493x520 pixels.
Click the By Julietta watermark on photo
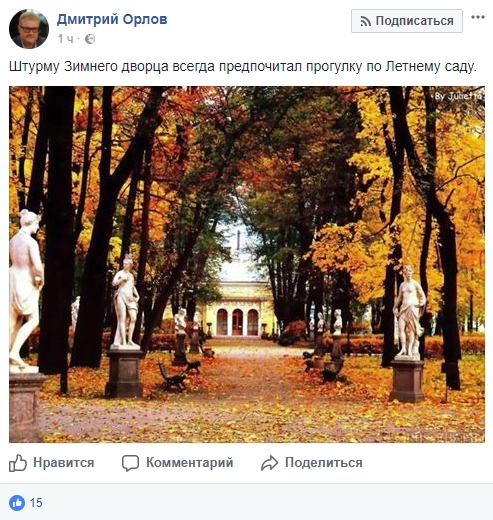(458, 96)
